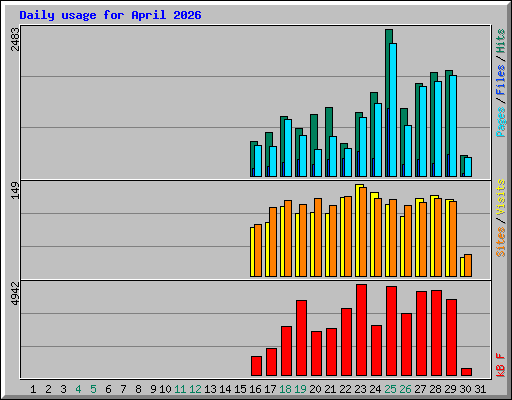Click weekend day 18 on the x-axis
Image resolution: width=512 pixels, height=400 pixels.
(285, 389)
